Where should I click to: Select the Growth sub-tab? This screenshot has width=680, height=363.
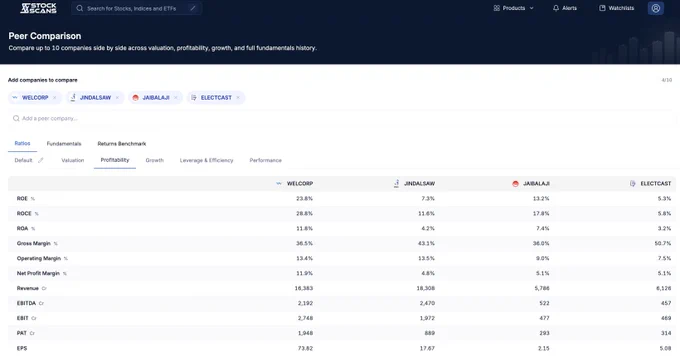(154, 160)
